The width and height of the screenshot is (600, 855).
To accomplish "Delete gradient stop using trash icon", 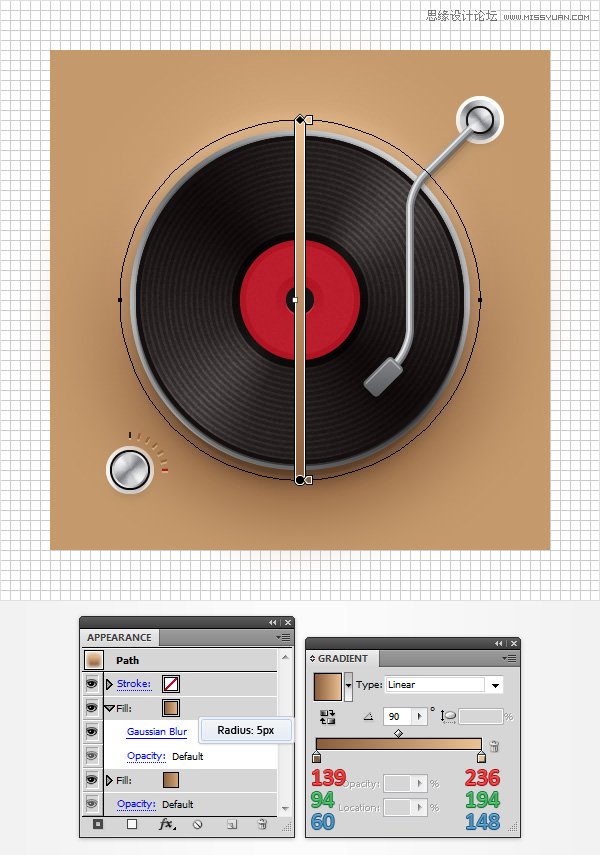I will click(x=494, y=746).
